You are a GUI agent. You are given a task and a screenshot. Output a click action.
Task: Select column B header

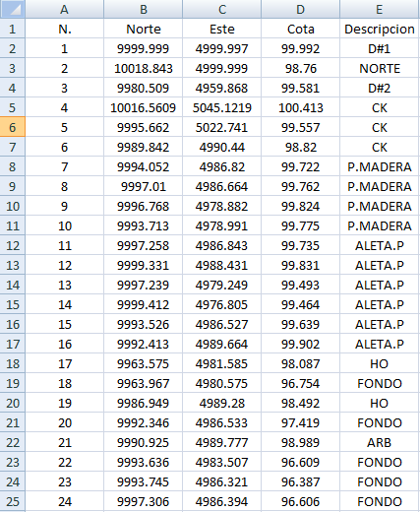144,9
